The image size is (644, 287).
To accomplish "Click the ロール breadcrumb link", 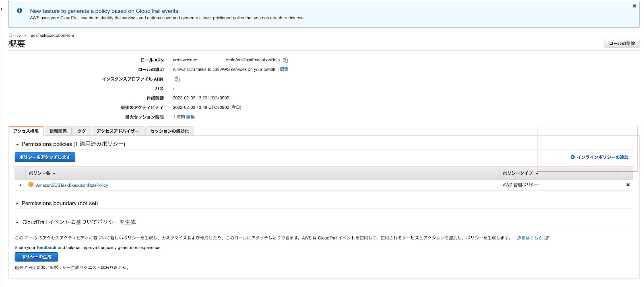I will click(14, 35).
